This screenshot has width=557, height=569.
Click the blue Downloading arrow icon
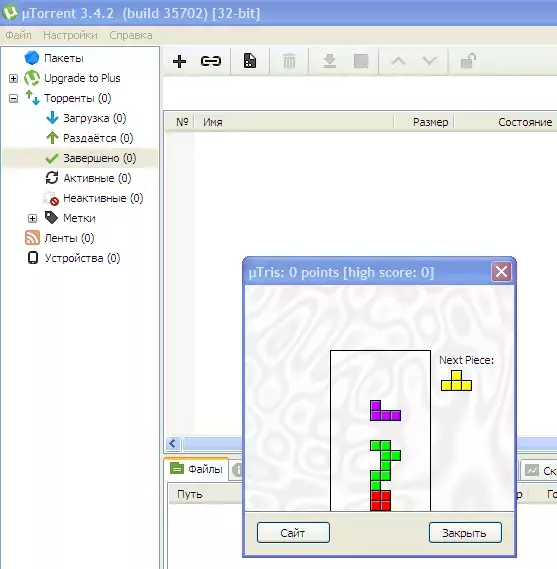pos(52,118)
